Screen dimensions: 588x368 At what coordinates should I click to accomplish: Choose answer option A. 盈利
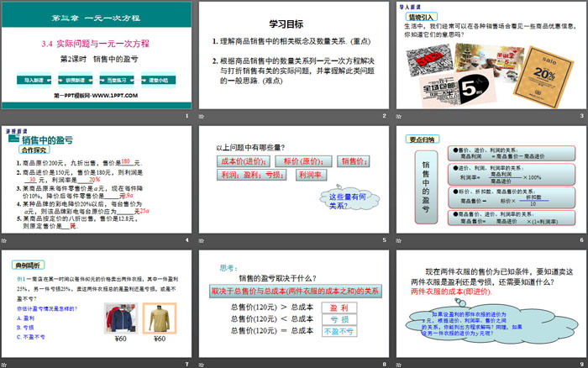coord(27,318)
